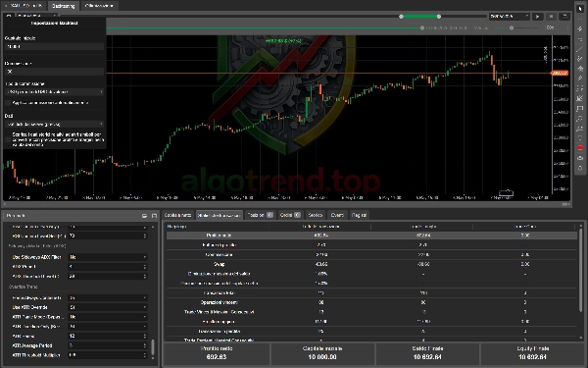Start the backtest with the play button
Viewport: 588px width, 368px height.
tap(538, 17)
